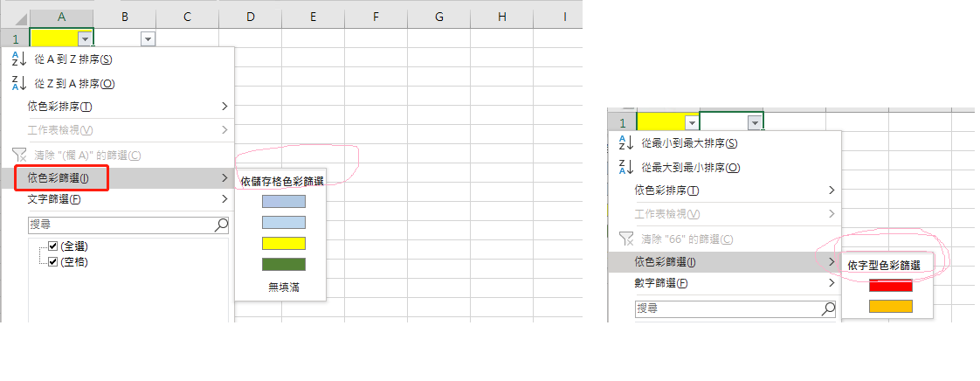
Task: Uncheck the (空格) checkbox
Action: (52, 261)
